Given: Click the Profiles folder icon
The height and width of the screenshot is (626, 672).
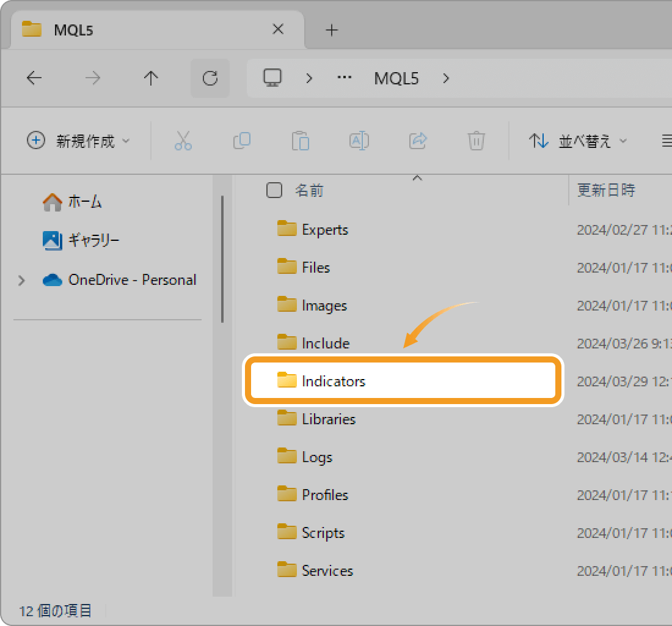Looking at the screenshot, I should 287,493.
